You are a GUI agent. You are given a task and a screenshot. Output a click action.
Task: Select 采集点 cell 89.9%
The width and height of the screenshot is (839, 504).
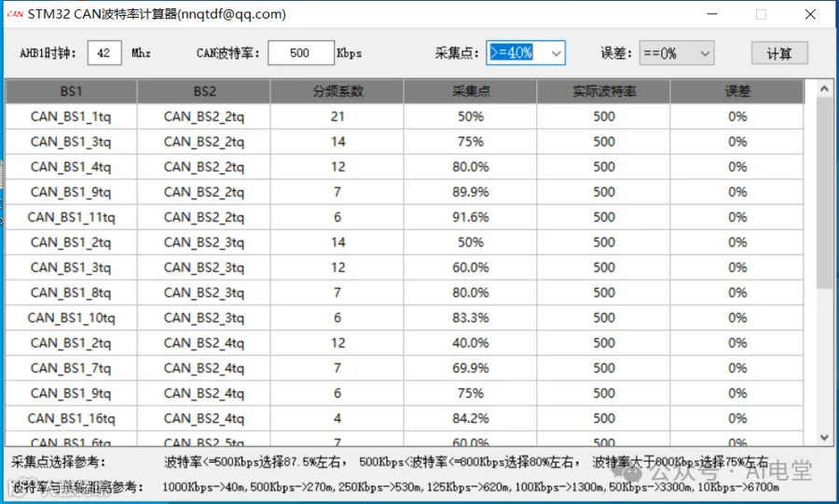[471, 192]
